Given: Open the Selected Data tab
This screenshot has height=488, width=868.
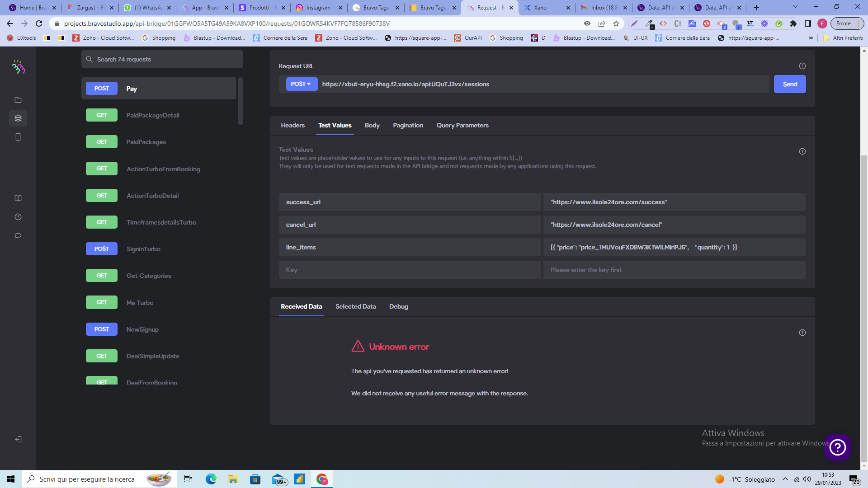Looking at the screenshot, I should click(355, 306).
